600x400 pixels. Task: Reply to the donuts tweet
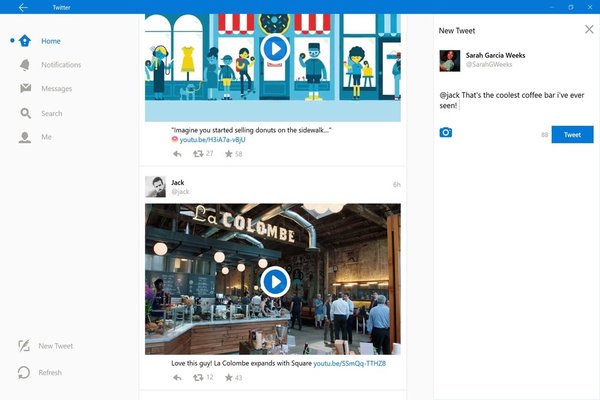pyautogui.click(x=177, y=154)
